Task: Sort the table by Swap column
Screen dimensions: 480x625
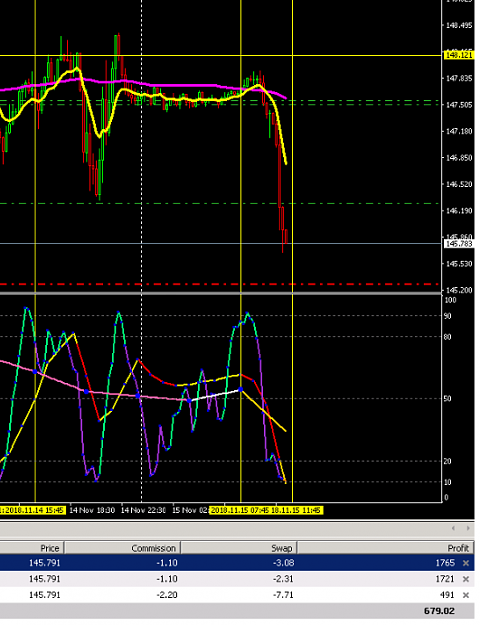Action: (239, 548)
